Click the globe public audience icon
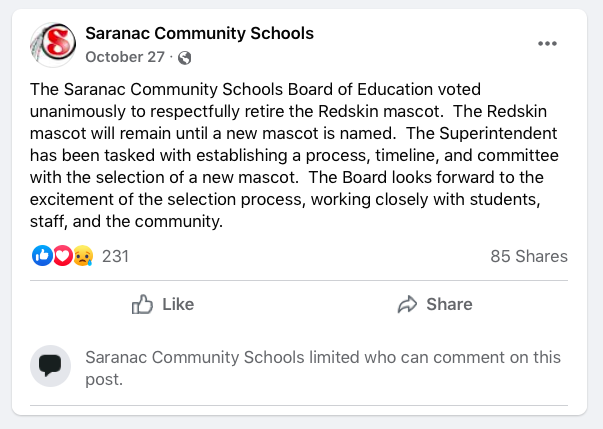 click(x=184, y=58)
